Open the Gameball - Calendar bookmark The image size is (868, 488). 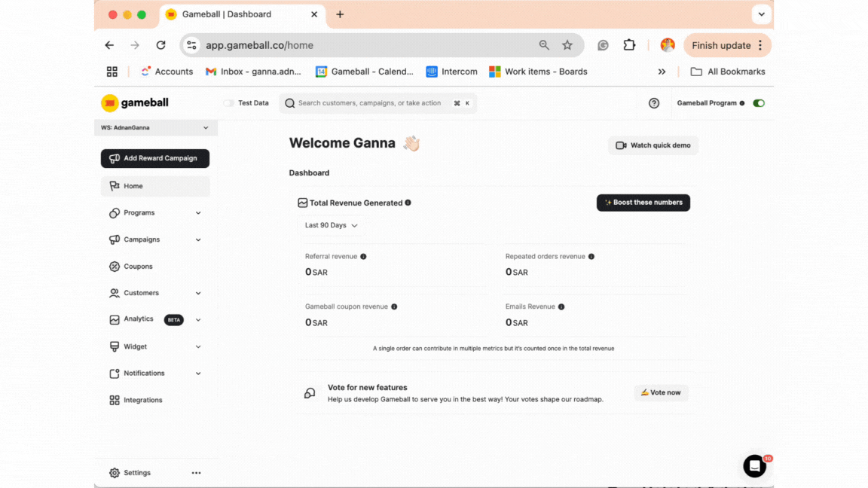coord(365,72)
